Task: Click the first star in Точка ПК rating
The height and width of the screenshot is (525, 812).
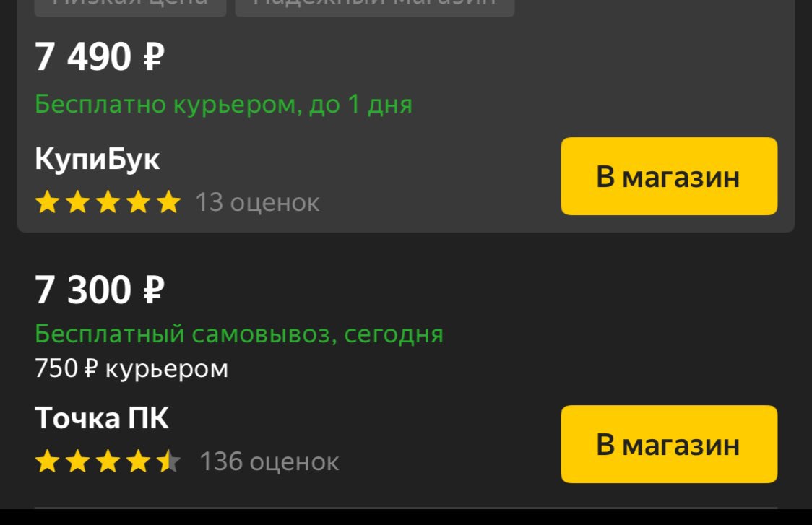Action: pos(47,461)
